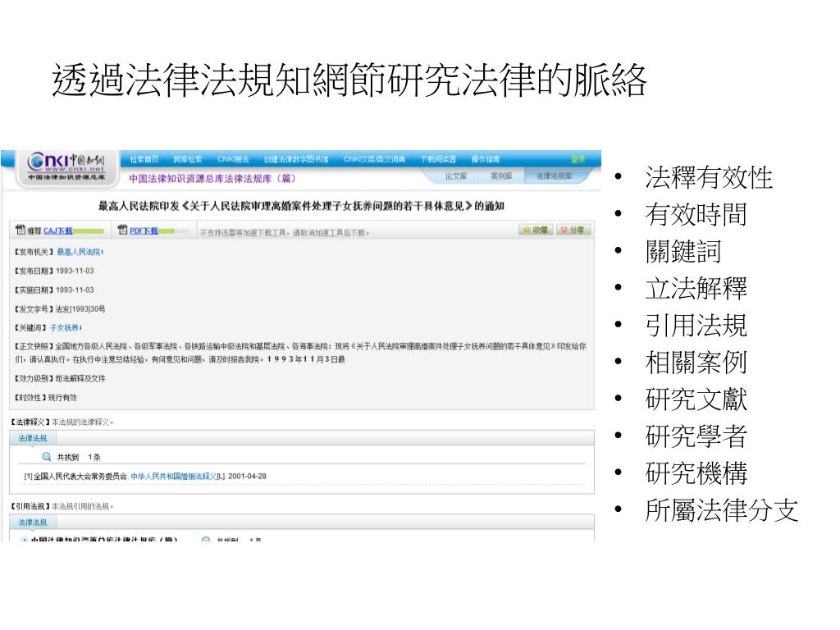The image size is (840, 630).
Task: Click the bullet 研究學者
Action: coord(696,436)
